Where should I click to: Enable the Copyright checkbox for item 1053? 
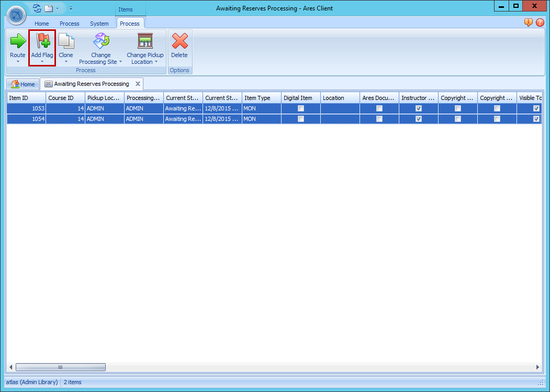pyautogui.click(x=457, y=108)
